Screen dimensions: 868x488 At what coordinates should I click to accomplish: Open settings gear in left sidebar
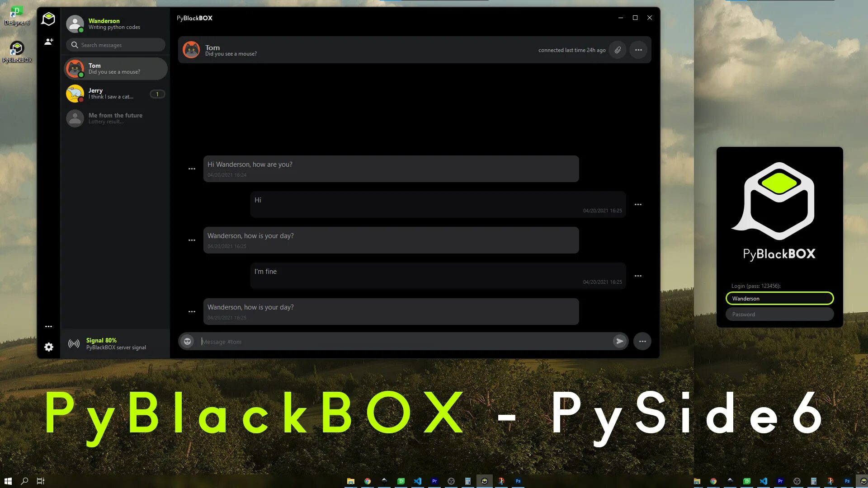49,347
